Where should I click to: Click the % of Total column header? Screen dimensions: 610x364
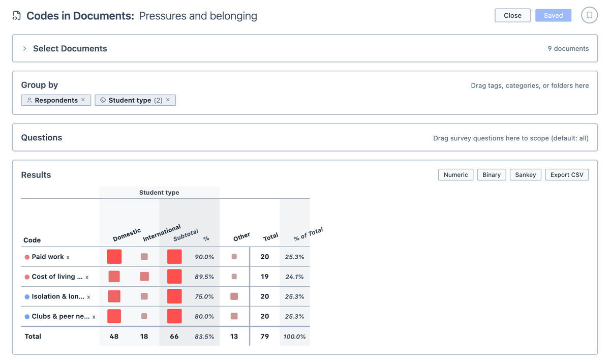point(308,235)
